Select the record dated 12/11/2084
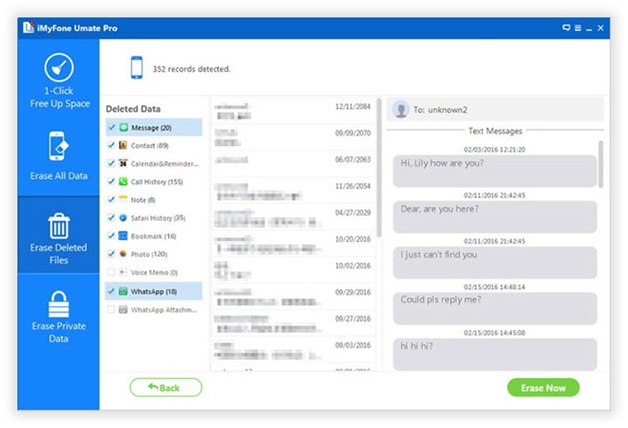The width and height of the screenshot is (628, 428). tap(294, 107)
